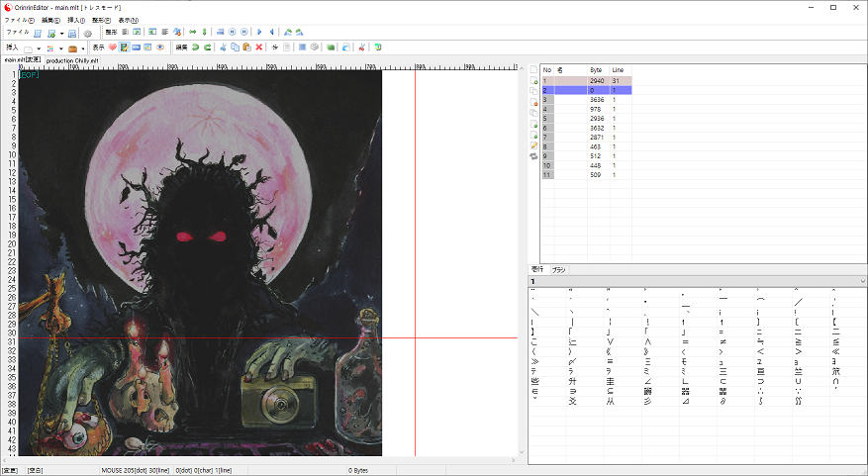Screen dimensions: 868x476
Task: Click the red X delete icon
Action: (x=258, y=47)
